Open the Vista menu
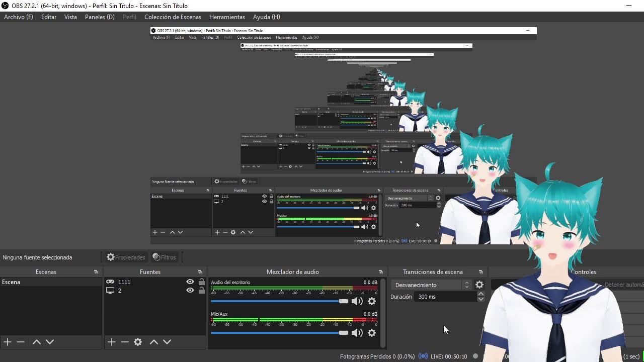 (70, 17)
